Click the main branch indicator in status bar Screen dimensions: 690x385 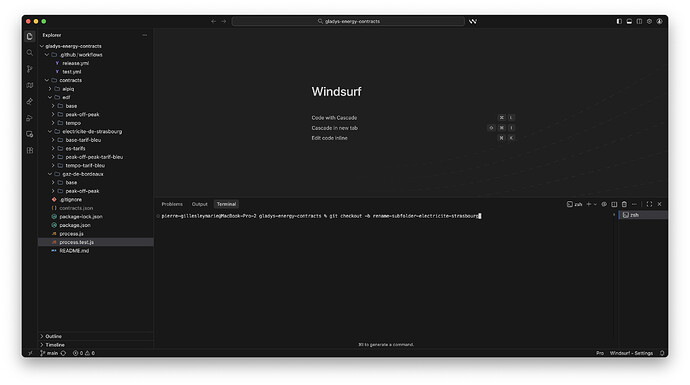pyautogui.click(x=49, y=353)
